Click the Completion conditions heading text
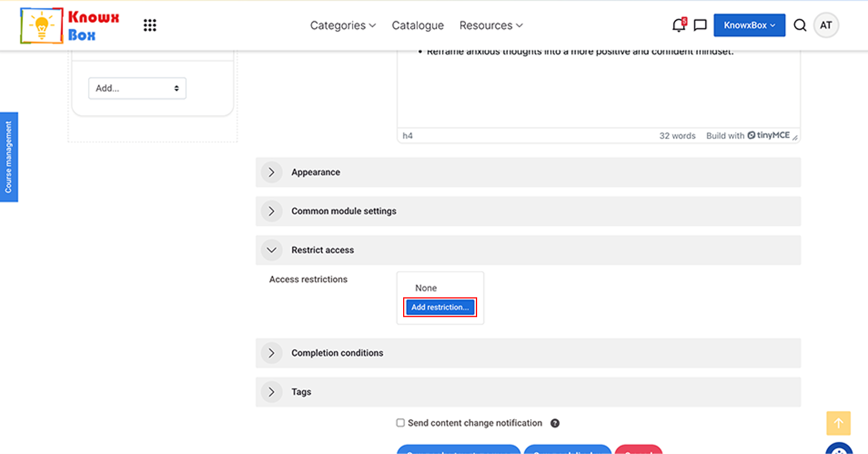The image size is (868, 454). [x=337, y=353]
